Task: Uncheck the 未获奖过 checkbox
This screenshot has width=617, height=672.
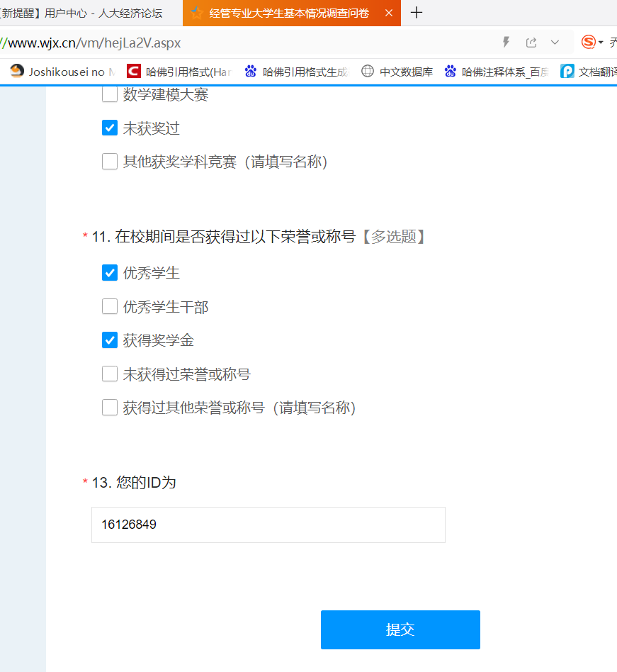Action: (x=110, y=128)
